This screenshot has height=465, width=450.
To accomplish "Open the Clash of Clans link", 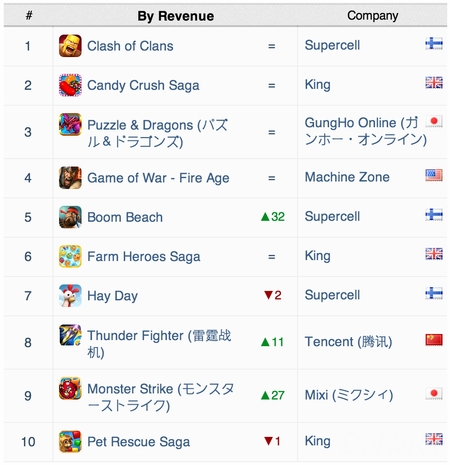I will [130, 46].
